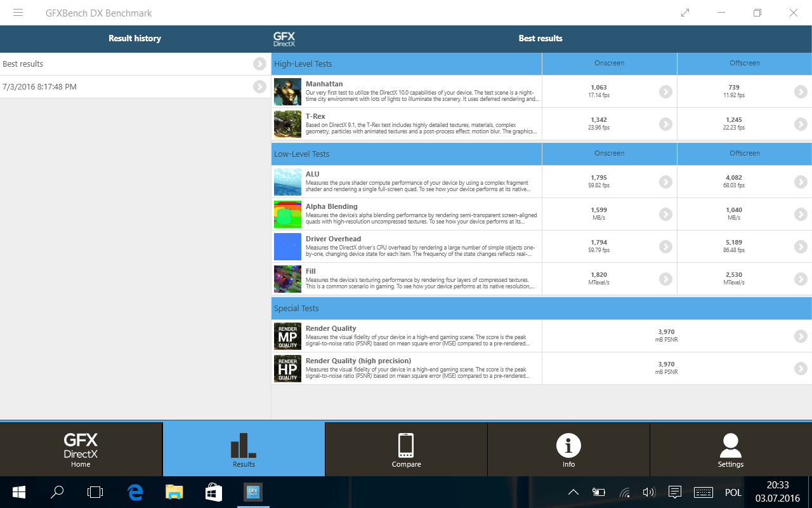The height and width of the screenshot is (508, 812).
Task: Select Render Quality (high precision) title
Action: (358, 361)
